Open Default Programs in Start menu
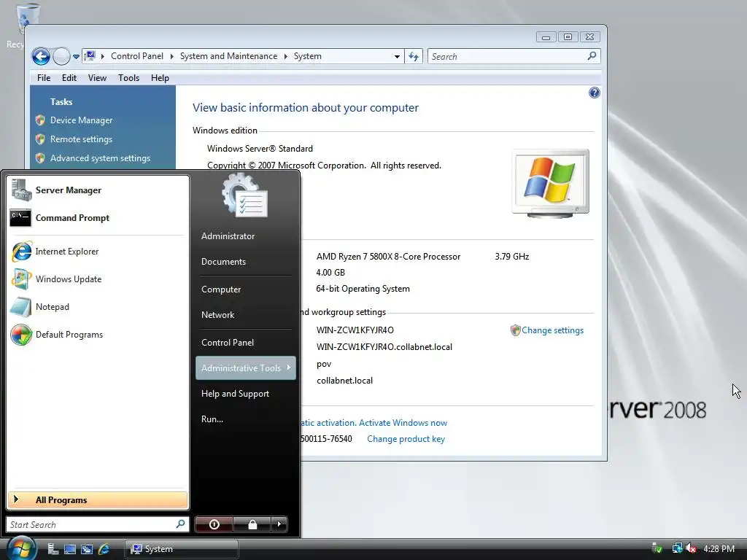 tap(98, 334)
